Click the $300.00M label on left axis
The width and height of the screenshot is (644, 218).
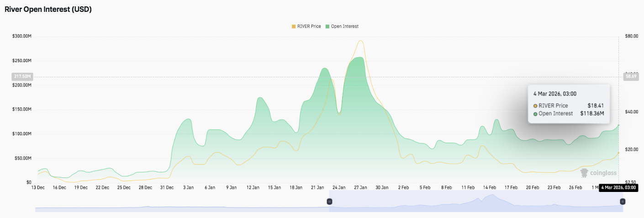pos(21,36)
